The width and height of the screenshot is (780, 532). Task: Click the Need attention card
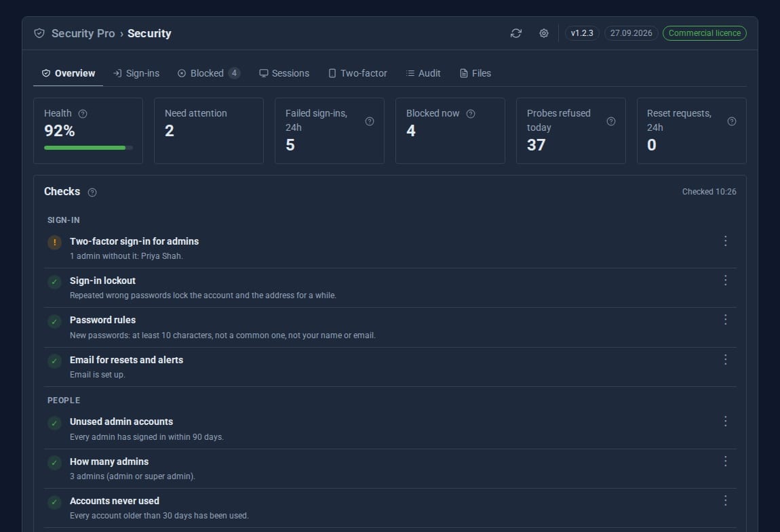(209, 131)
